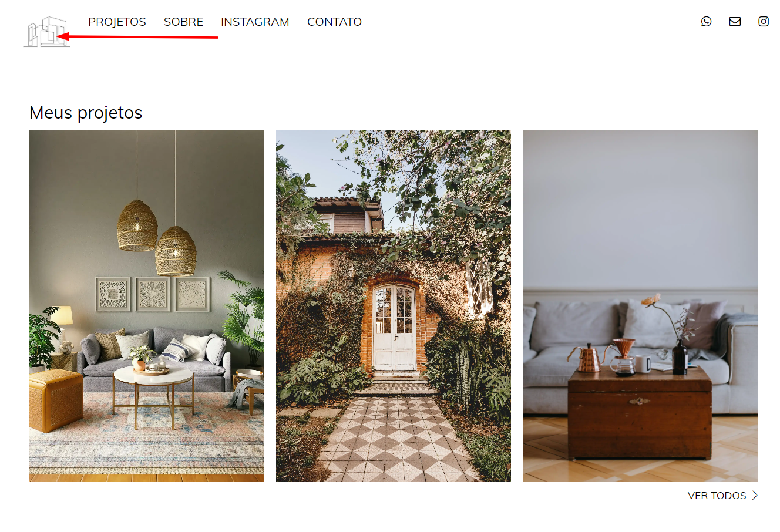Click the email envelope icon
The image size is (780, 532).
(x=735, y=22)
